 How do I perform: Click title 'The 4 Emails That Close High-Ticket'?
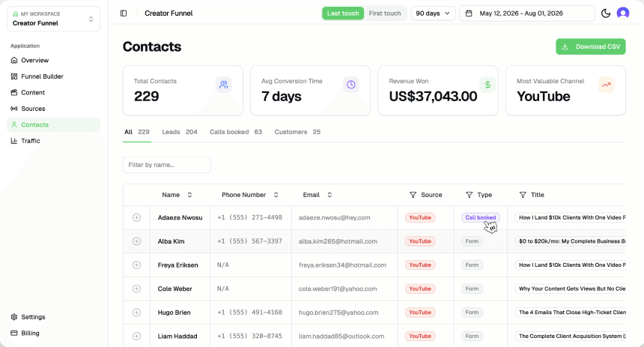coord(571,313)
